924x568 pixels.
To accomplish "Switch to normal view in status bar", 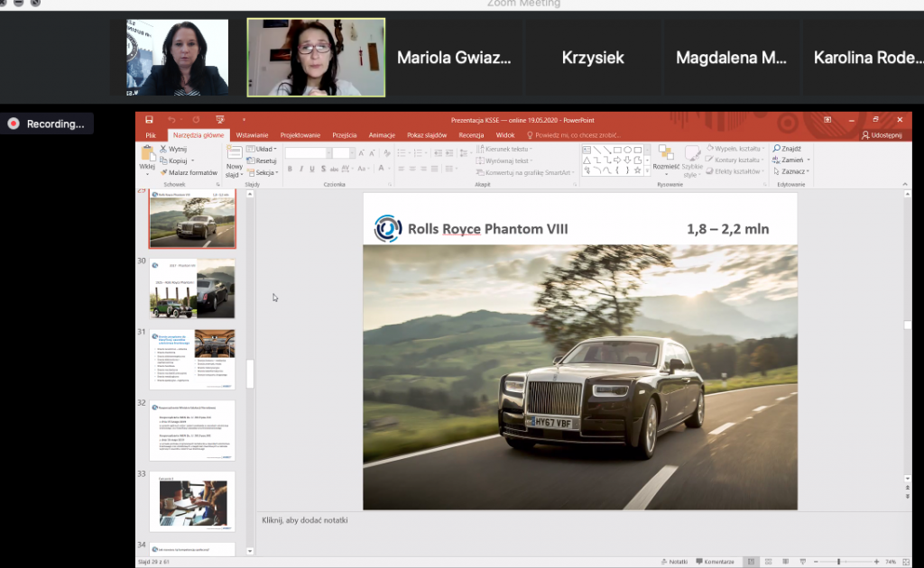I will pos(751,561).
